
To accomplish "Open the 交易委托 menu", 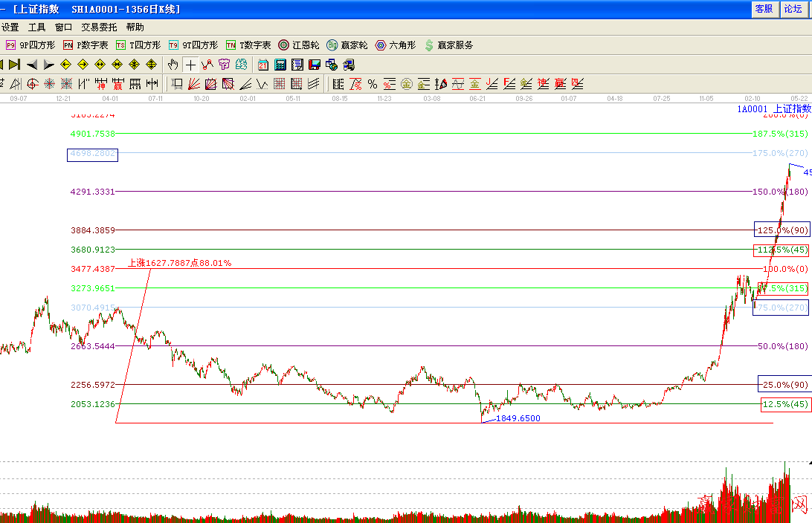I will (99, 27).
